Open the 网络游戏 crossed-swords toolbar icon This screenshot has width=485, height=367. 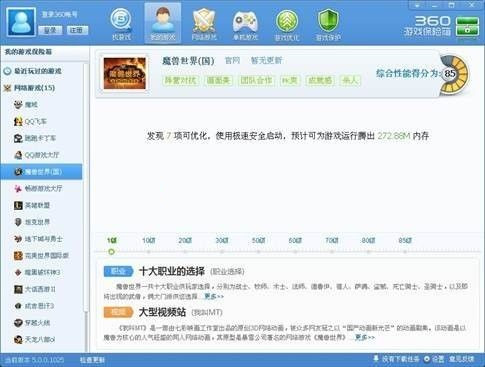point(204,24)
